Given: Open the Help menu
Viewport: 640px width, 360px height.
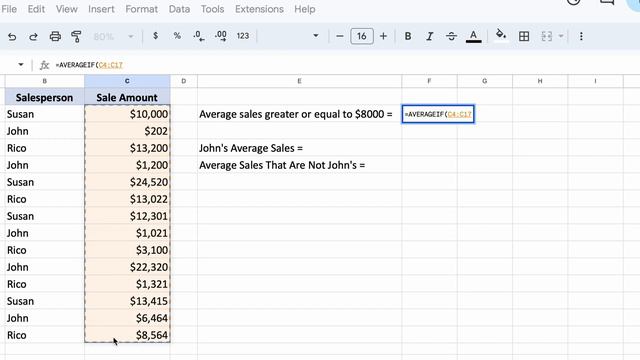Looking at the screenshot, I should 304,9.
